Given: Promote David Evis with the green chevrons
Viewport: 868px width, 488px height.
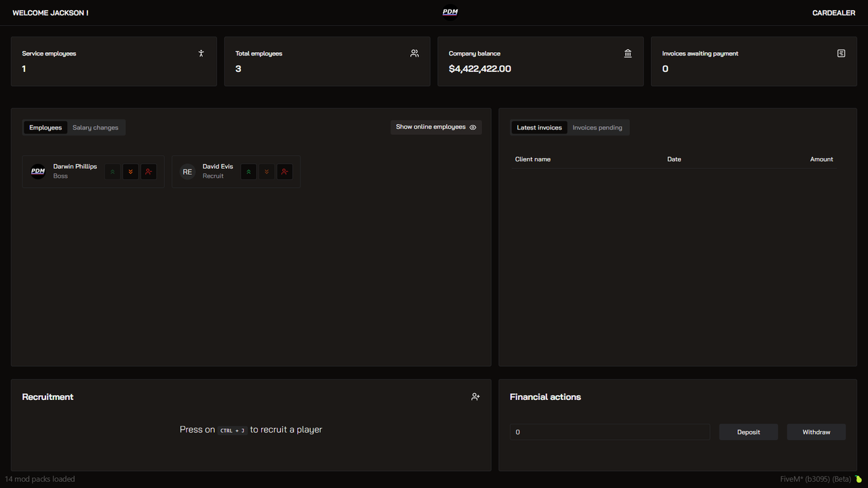Looking at the screenshot, I should click(x=248, y=171).
